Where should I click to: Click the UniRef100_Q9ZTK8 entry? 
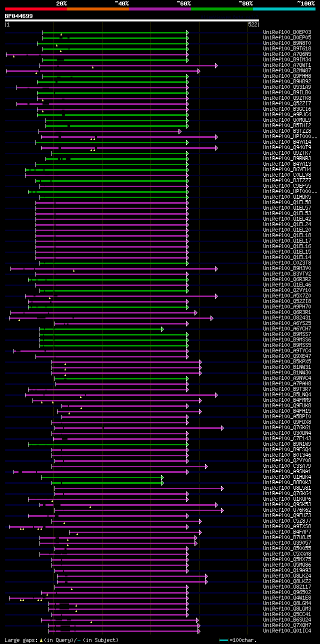[x=287, y=98]
